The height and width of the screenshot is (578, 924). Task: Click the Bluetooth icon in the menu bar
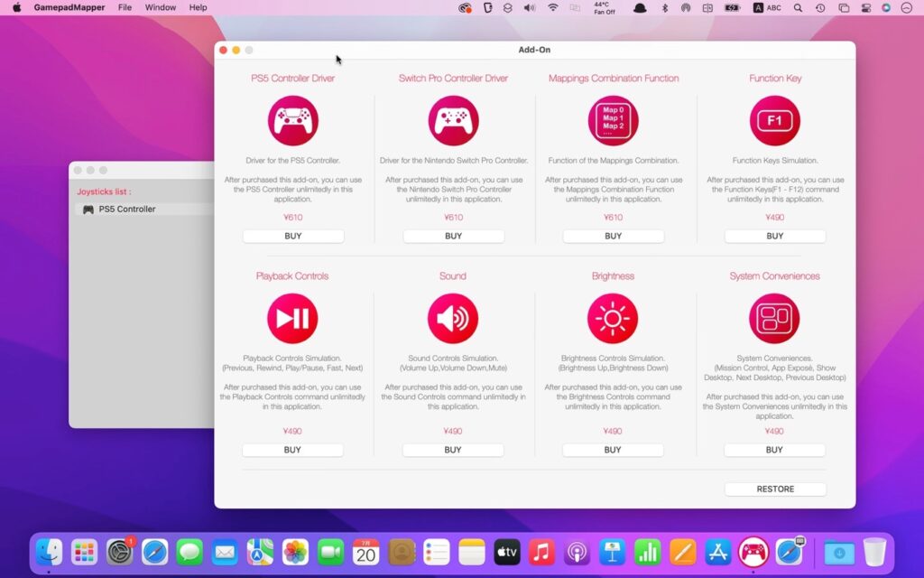[663, 7]
